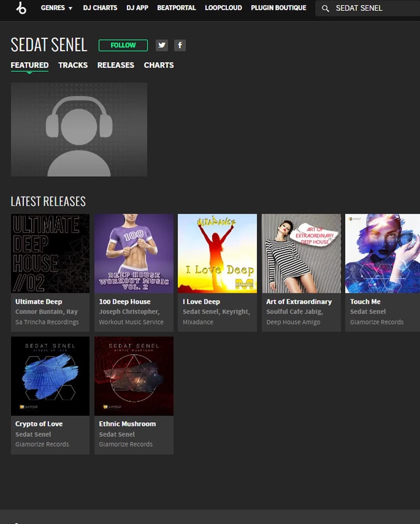Go to Plugin Boutique link
Viewport: 420px width, 524px height.
[x=278, y=8]
